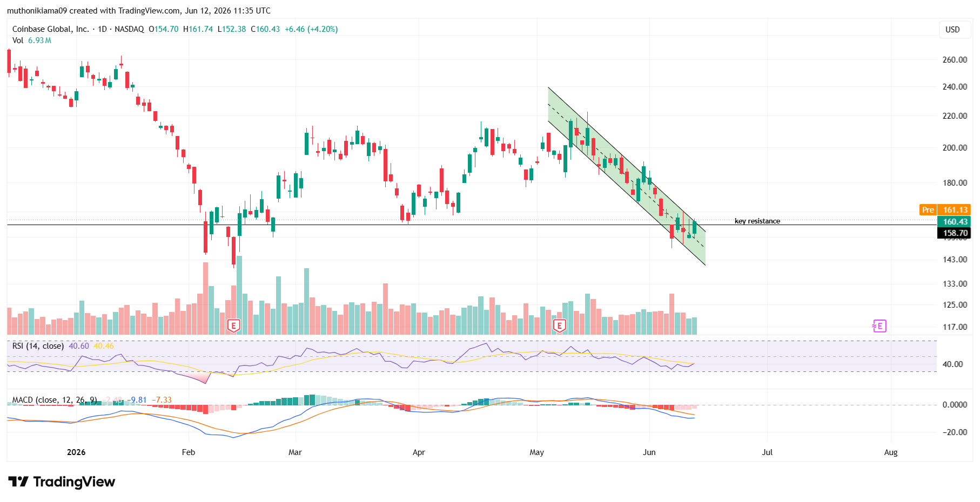Click the purple RSI value 40.60

[79, 345]
